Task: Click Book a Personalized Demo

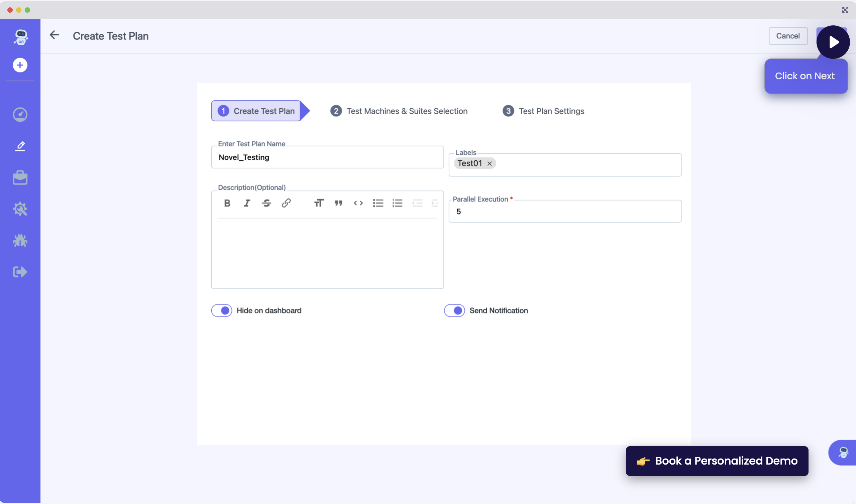Action: [717, 461]
